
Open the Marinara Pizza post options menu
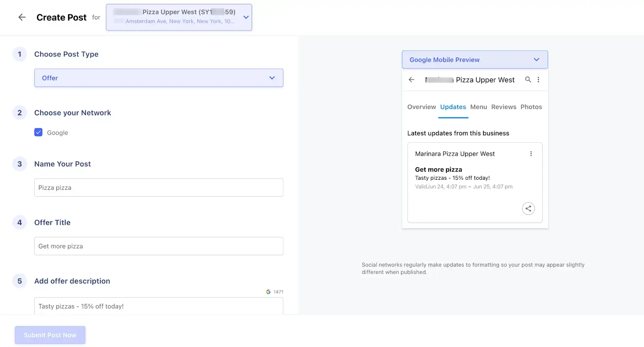(x=531, y=154)
